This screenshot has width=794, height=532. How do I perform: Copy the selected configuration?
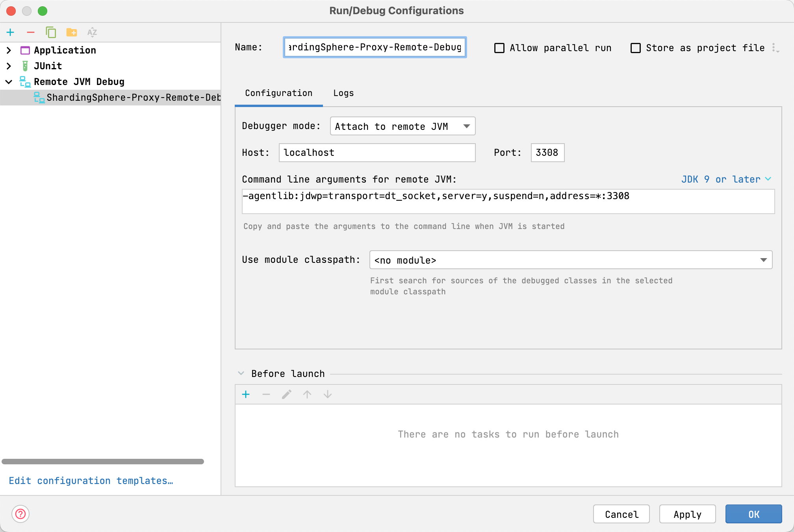(51, 32)
